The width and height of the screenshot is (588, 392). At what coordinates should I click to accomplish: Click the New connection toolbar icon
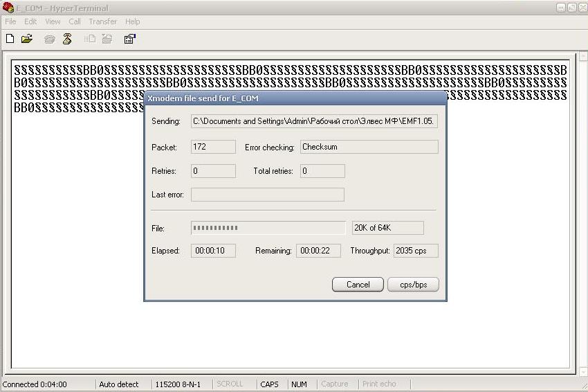click(10, 39)
